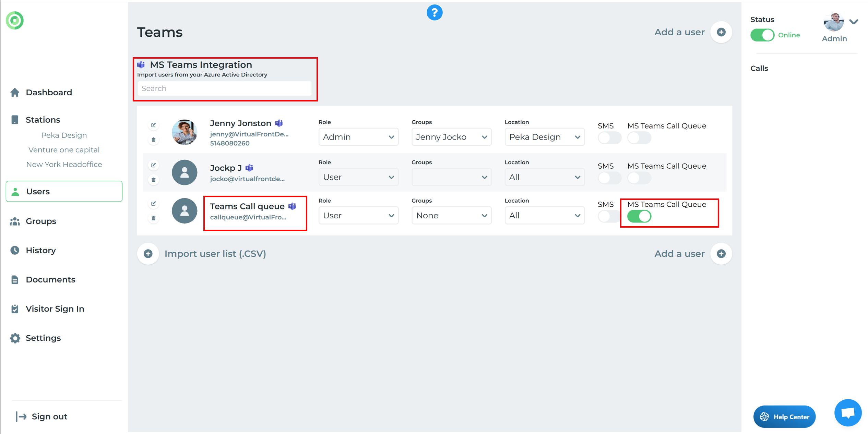Click delete trash icon for Jockp J
This screenshot has height=434, width=868.
coord(154,180)
